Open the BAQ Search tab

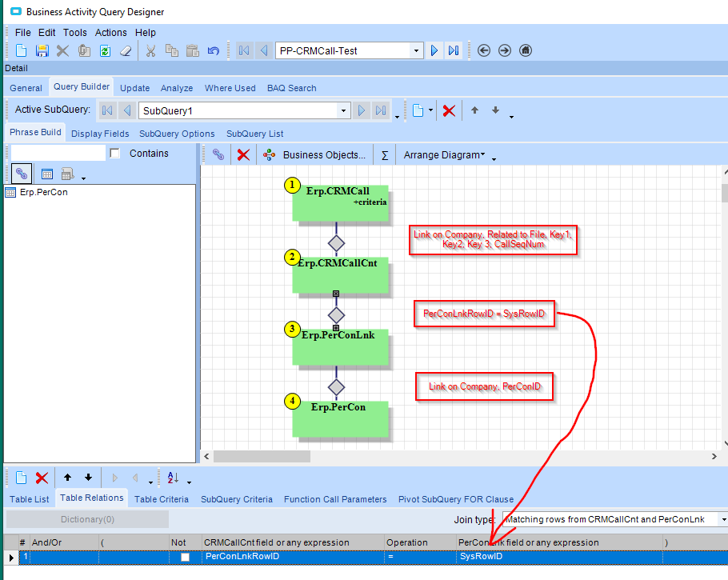(x=291, y=88)
